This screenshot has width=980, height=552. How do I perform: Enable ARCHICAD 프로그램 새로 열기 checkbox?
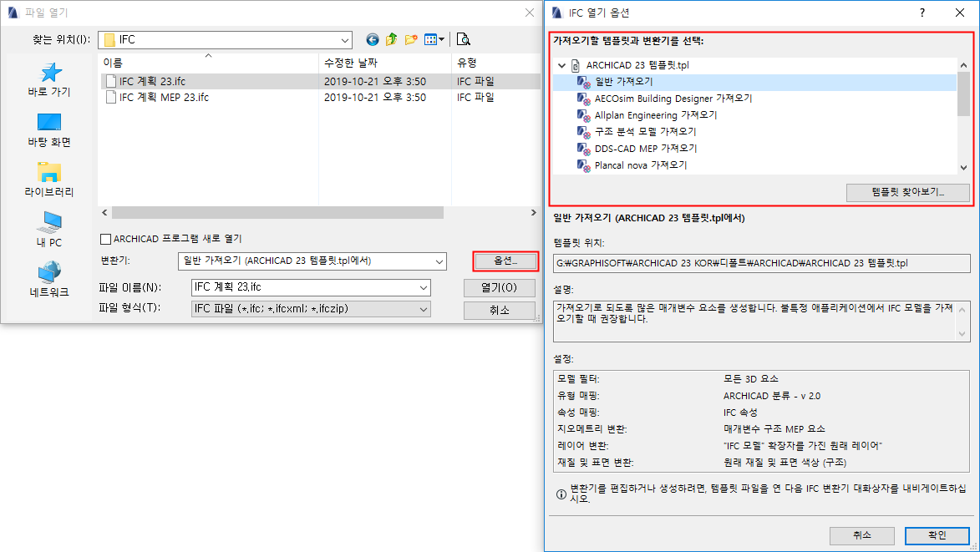pos(105,239)
